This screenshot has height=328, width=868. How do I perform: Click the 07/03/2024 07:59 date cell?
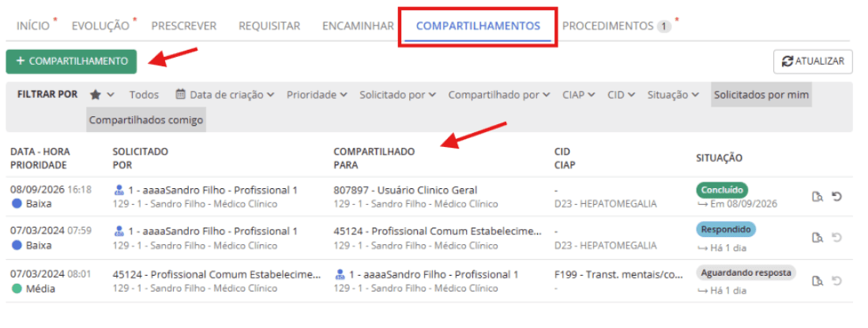pos(51,231)
